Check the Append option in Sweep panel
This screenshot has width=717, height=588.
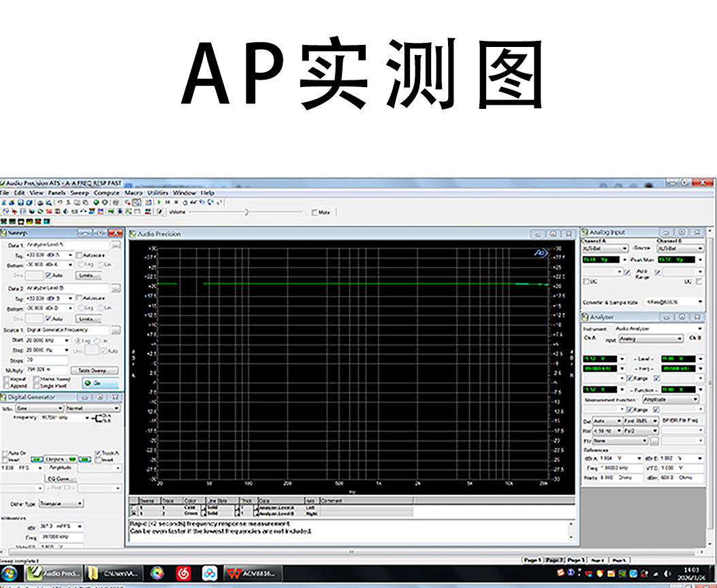[x=6, y=386]
